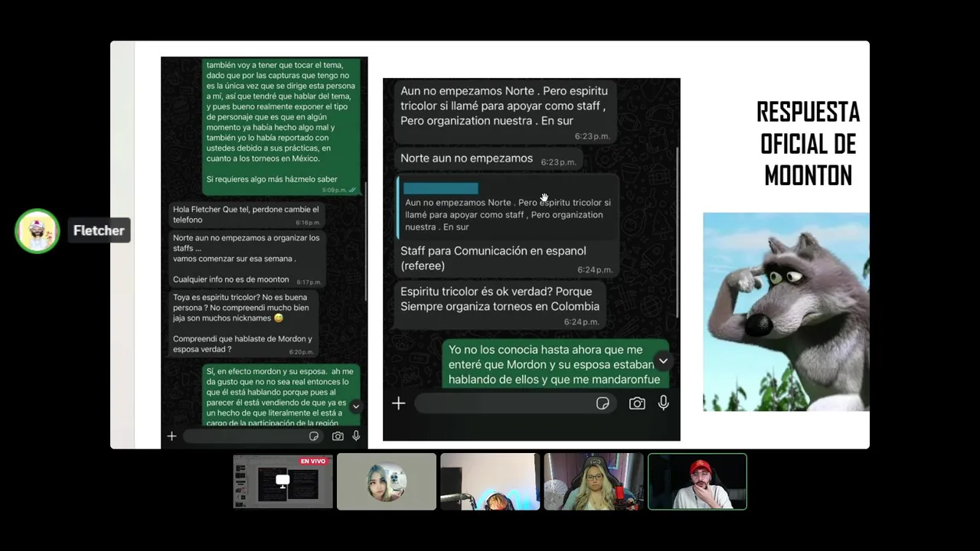Focus the message input field in right chat
The image size is (980, 551).
514,403
